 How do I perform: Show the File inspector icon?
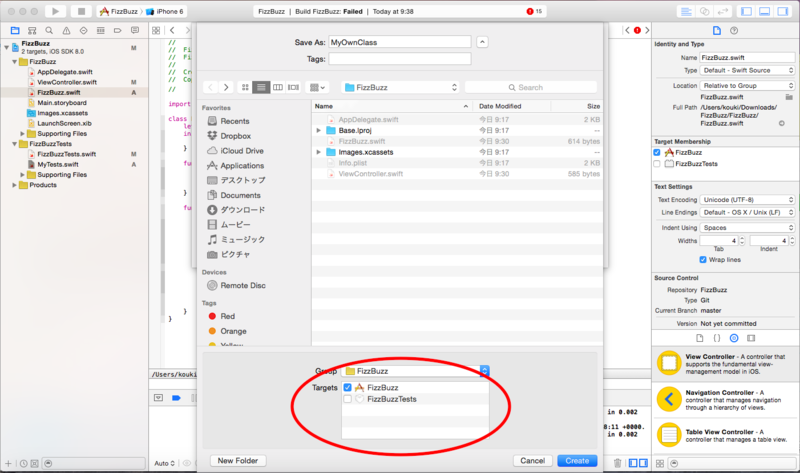(x=717, y=31)
